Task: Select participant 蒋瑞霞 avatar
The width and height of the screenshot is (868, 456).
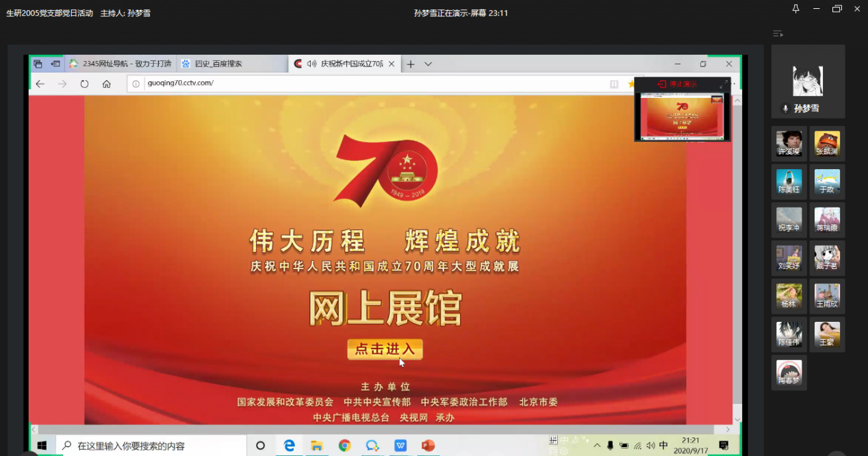Action: pyautogui.click(x=827, y=220)
